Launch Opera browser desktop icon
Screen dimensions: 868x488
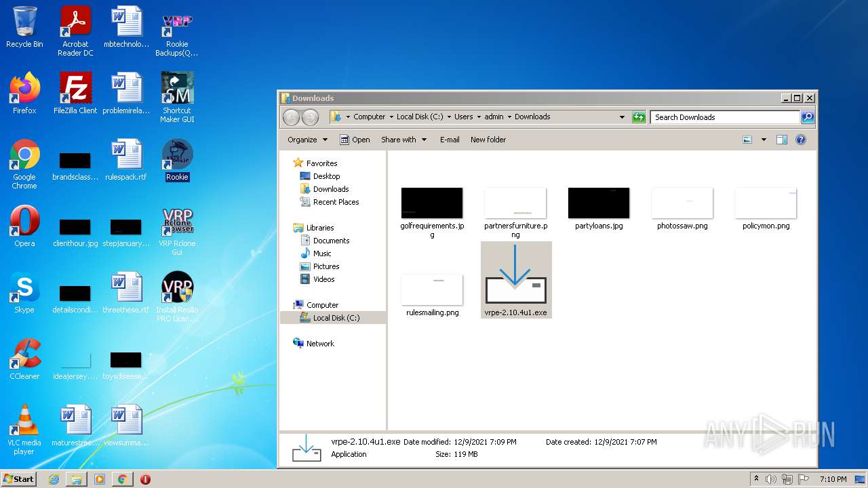pos(24,226)
